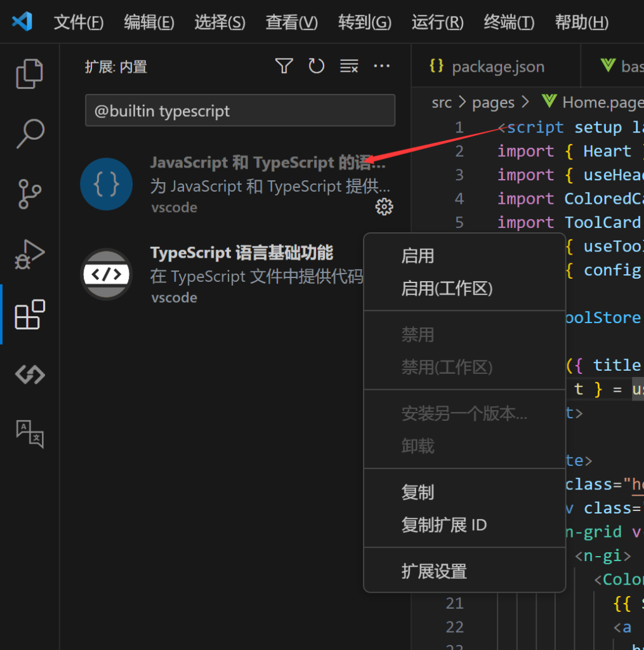The height and width of the screenshot is (650, 644).
Task: Click line number 3 in the editor
Action: 459,175
